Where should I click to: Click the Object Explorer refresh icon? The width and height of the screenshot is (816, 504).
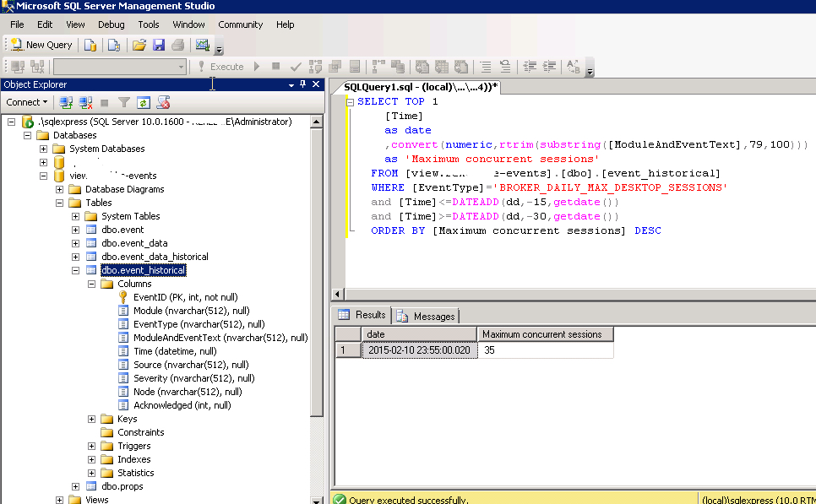143,102
